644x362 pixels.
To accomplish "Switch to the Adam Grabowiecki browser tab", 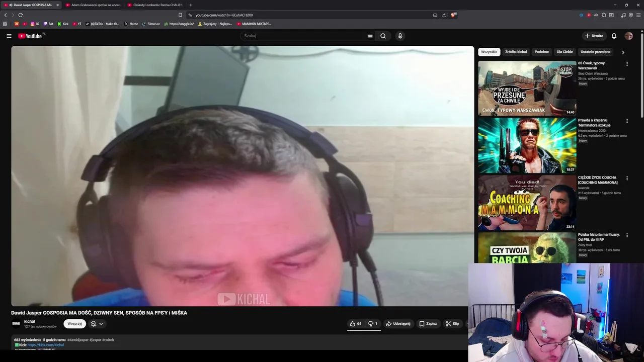I will (93, 5).
